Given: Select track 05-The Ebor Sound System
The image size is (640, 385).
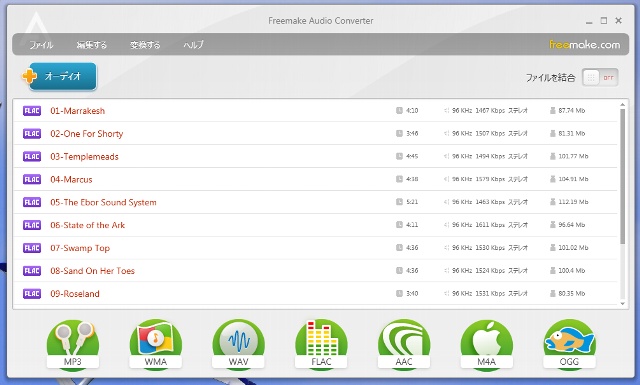Looking at the screenshot, I should pos(315,202).
